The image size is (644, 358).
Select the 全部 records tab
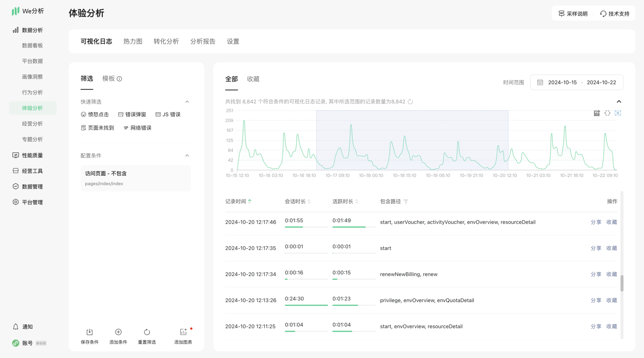coord(231,79)
